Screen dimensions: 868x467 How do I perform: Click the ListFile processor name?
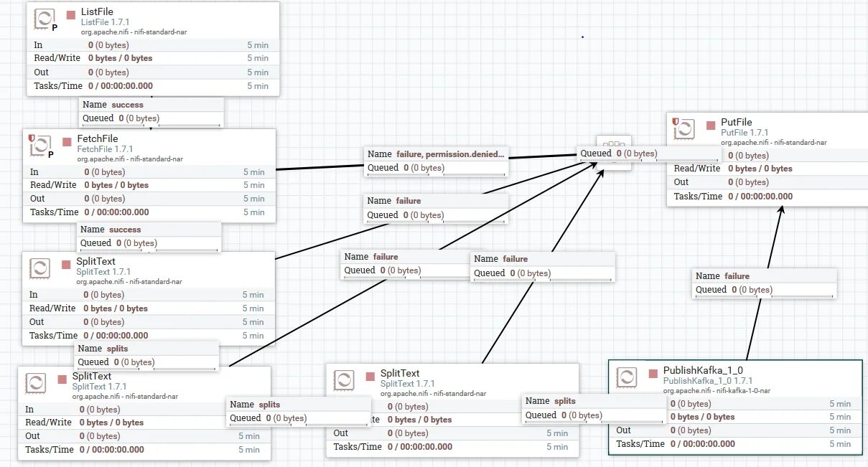pos(97,12)
